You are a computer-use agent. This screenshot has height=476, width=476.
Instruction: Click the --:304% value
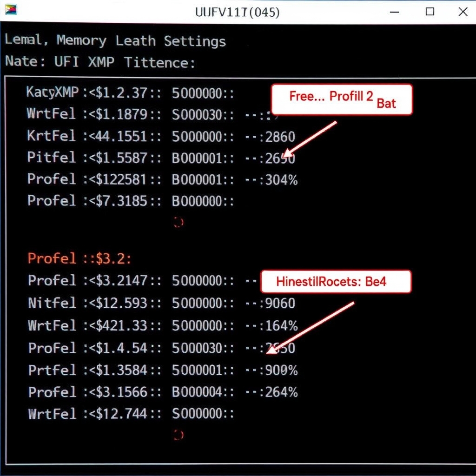tap(271, 180)
